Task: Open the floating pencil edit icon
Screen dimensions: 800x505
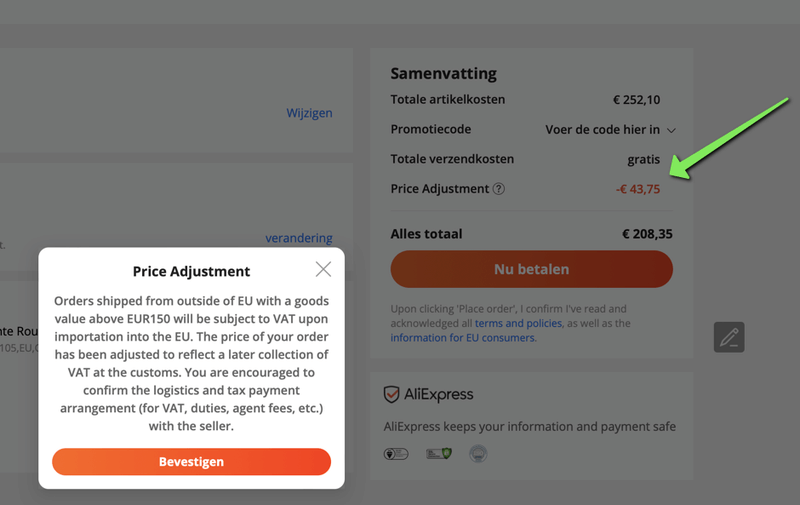Action: (729, 337)
